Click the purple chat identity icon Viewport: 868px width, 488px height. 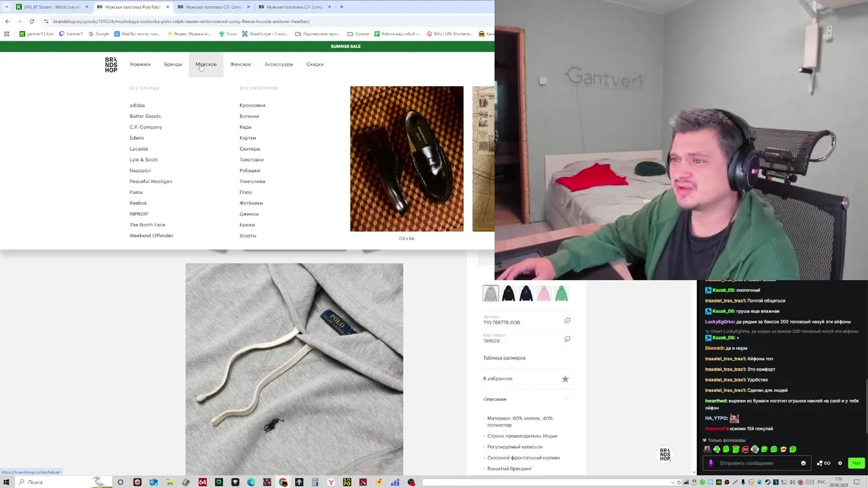click(711, 463)
